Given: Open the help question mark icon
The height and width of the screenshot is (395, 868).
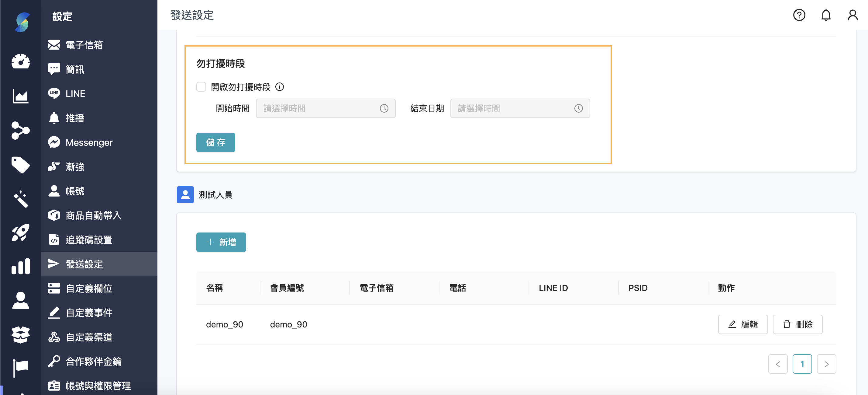Looking at the screenshot, I should point(799,15).
